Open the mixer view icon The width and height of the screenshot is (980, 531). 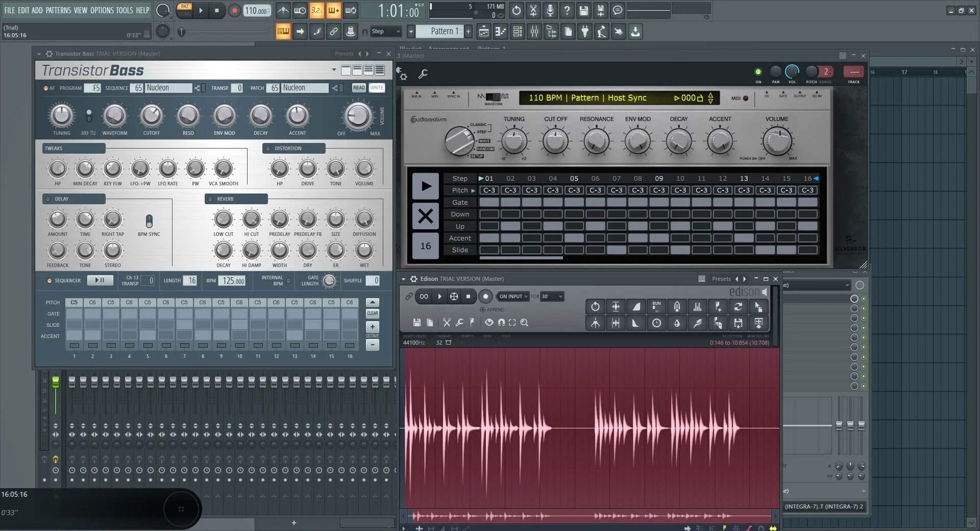tap(534, 32)
